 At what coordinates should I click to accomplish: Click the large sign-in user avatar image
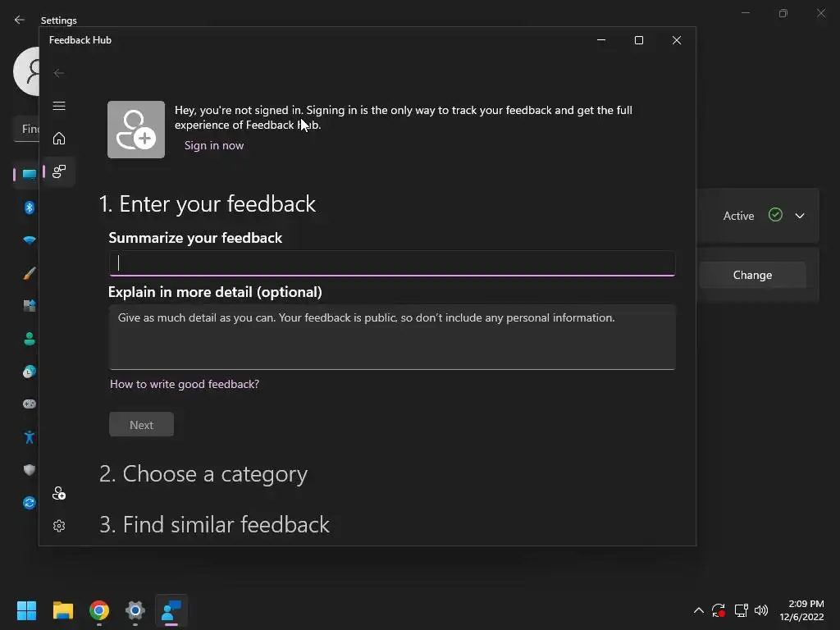[x=136, y=130]
